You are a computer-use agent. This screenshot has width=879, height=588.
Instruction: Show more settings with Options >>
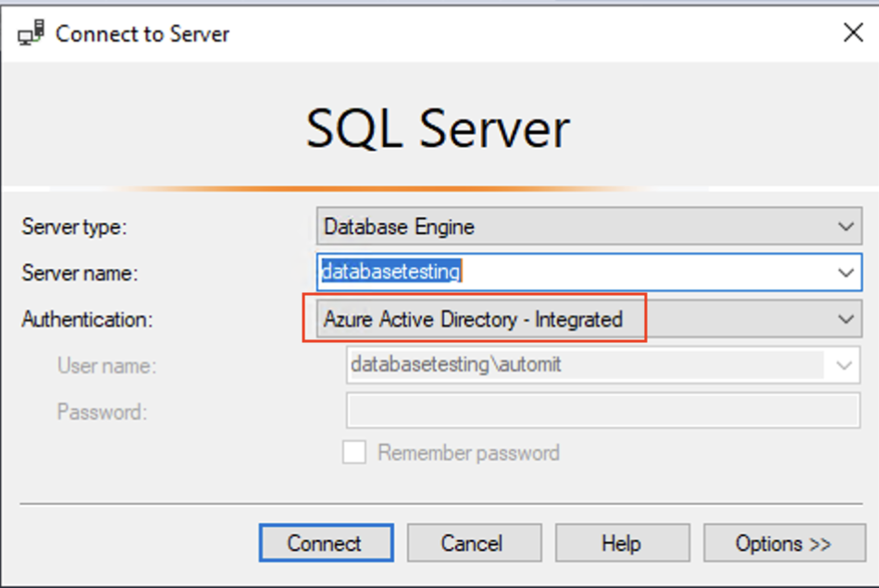(x=783, y=543)
